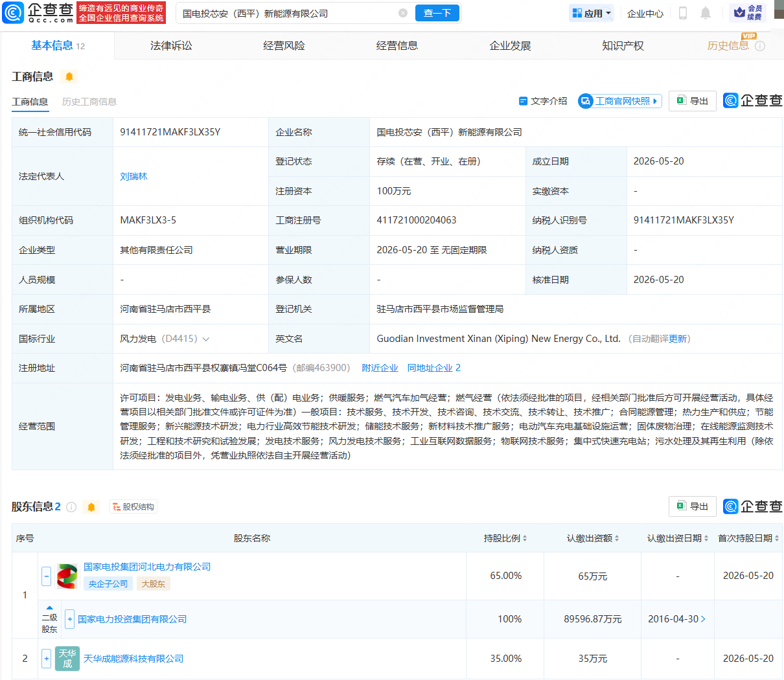
Task: Select 工商信息 sub-tab
Action: click(x=30, y=102)
